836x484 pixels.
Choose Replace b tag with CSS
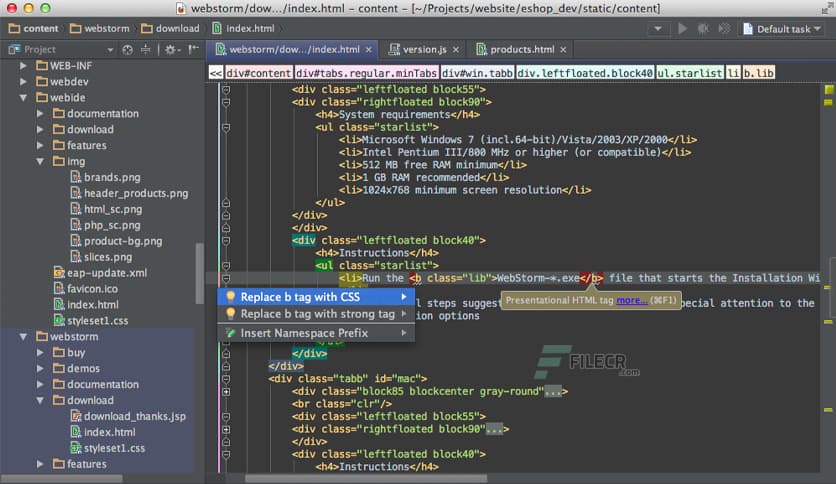click(316, 297)
